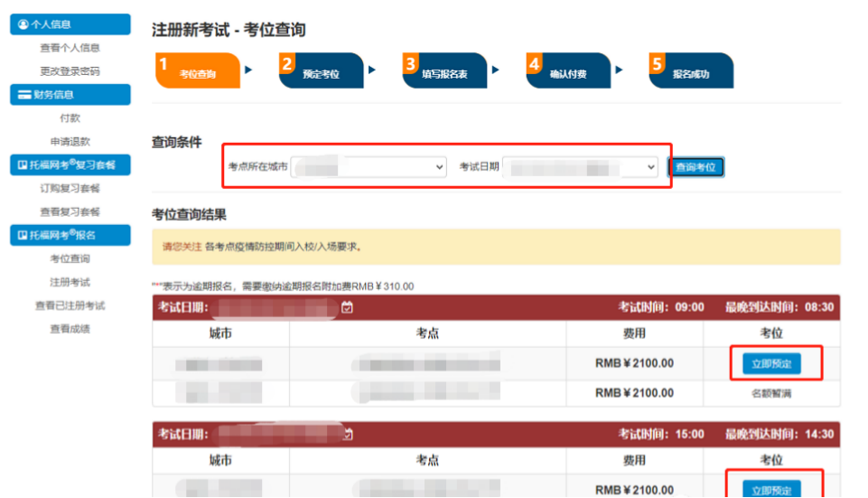The width and height of the screenshot is (868, 498).
Task: Open calendar icon in the 15:00 exam header
Action: [x=348, y=435]
